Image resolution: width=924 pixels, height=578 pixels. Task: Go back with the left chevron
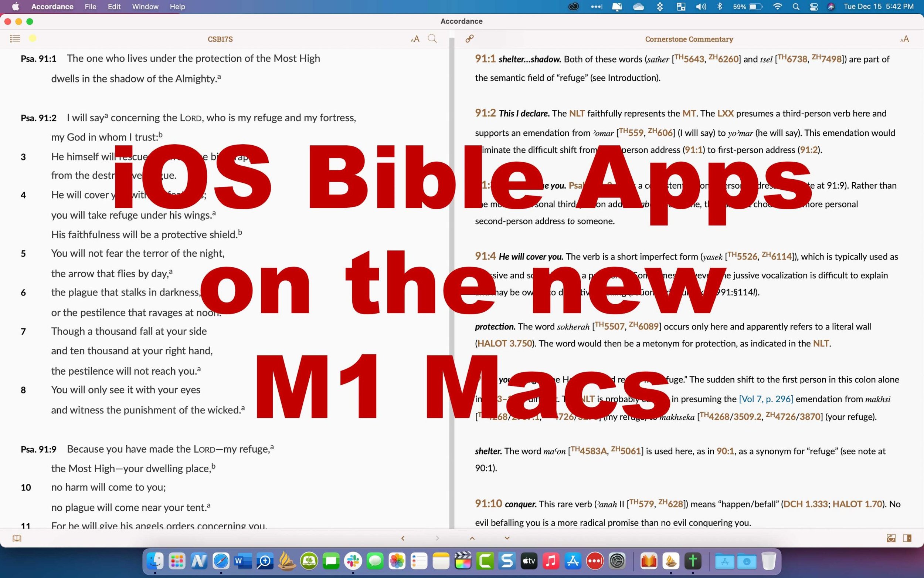click(x=402, y=538)
